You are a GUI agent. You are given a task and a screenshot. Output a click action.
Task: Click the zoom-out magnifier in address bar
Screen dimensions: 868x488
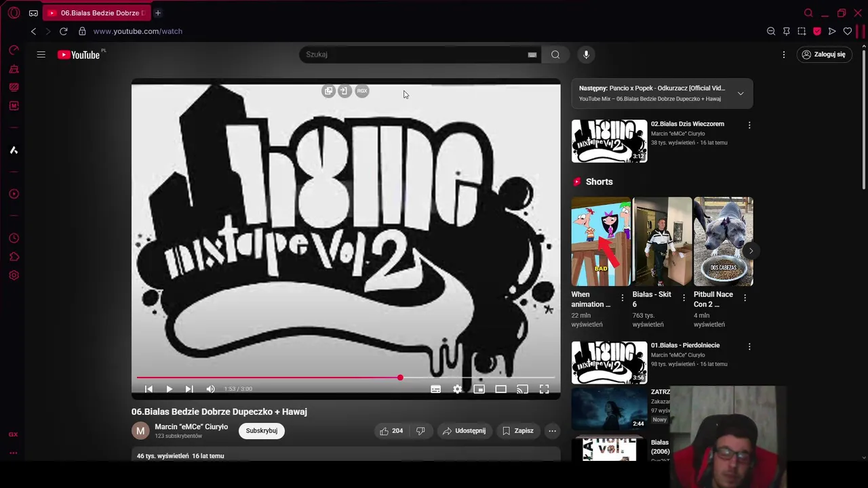click(771, 31)
